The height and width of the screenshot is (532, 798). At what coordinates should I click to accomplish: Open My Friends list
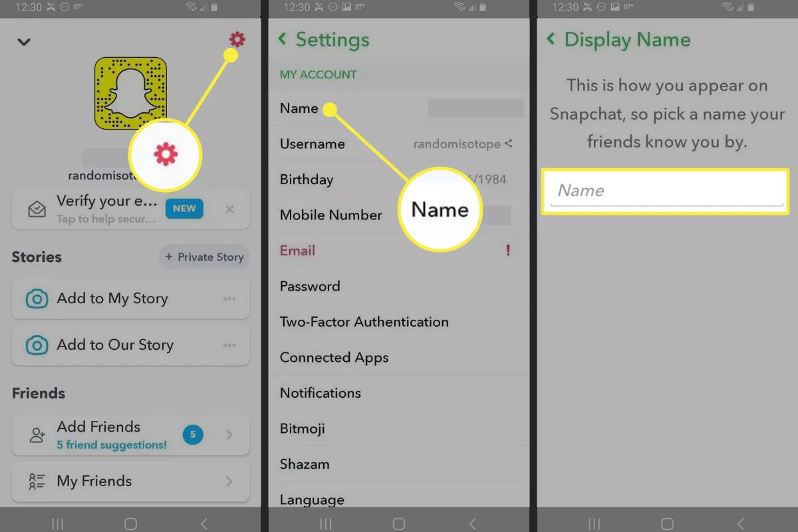point(130,481)
